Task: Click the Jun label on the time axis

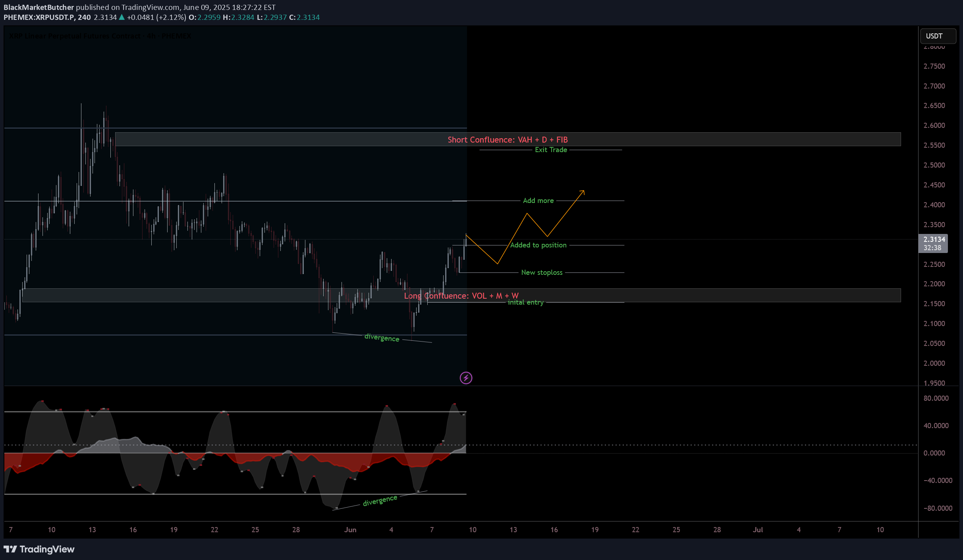Action: (351, 529)
